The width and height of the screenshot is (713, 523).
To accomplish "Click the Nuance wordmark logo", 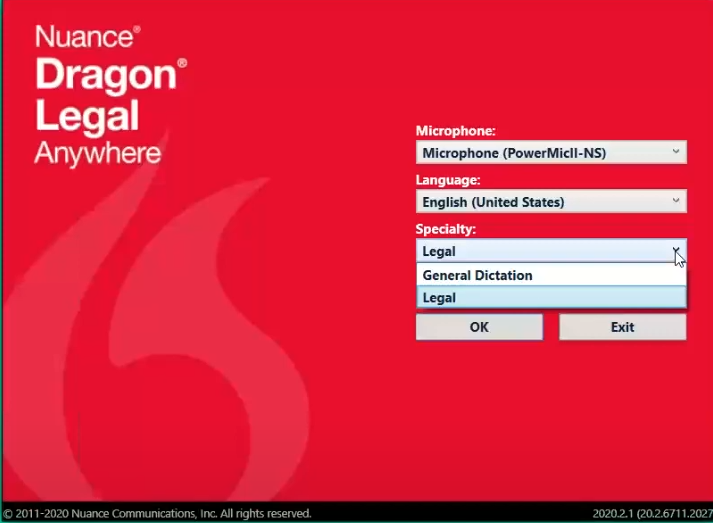I will (x=88, y=38).
